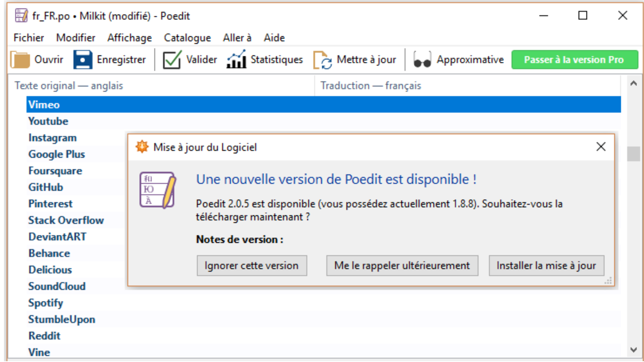This screenshot has height=362, width=644.
Task: Open the Modifier menu
Action: [76, 38]
